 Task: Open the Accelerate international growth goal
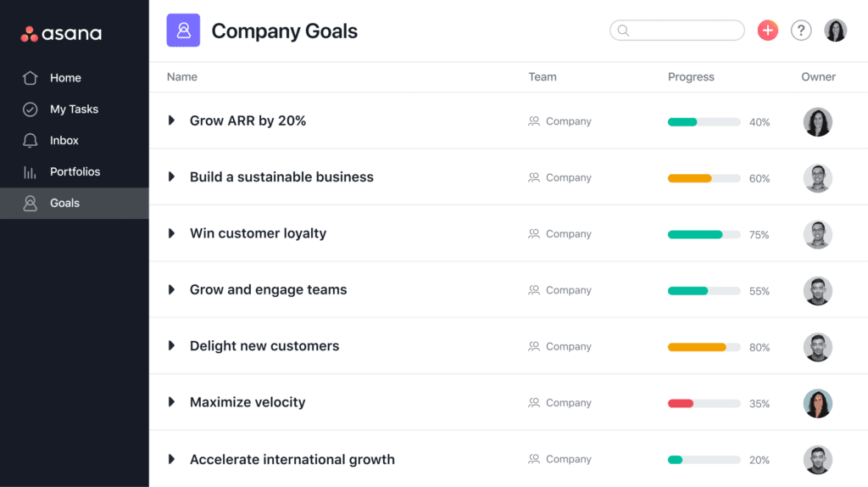(x=292, y=460)
